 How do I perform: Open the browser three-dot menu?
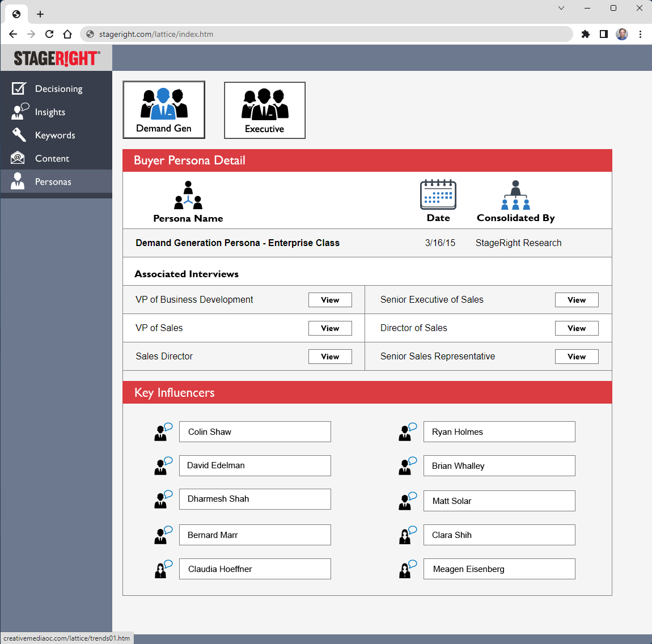[640, 34]
